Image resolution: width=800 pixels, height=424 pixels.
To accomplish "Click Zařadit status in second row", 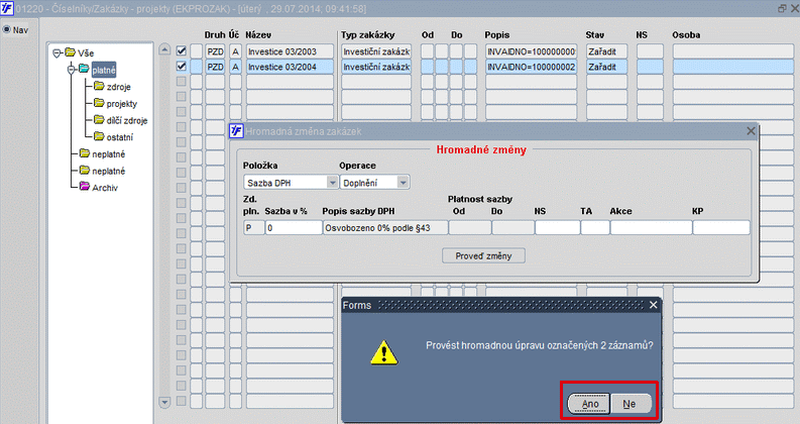I will pyautogui.click(x=606, y=67).
